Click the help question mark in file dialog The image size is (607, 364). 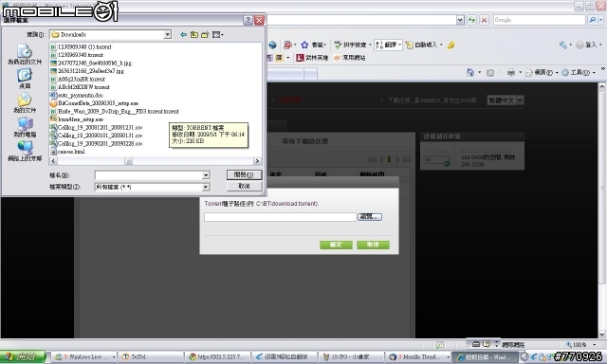point(248,20)
